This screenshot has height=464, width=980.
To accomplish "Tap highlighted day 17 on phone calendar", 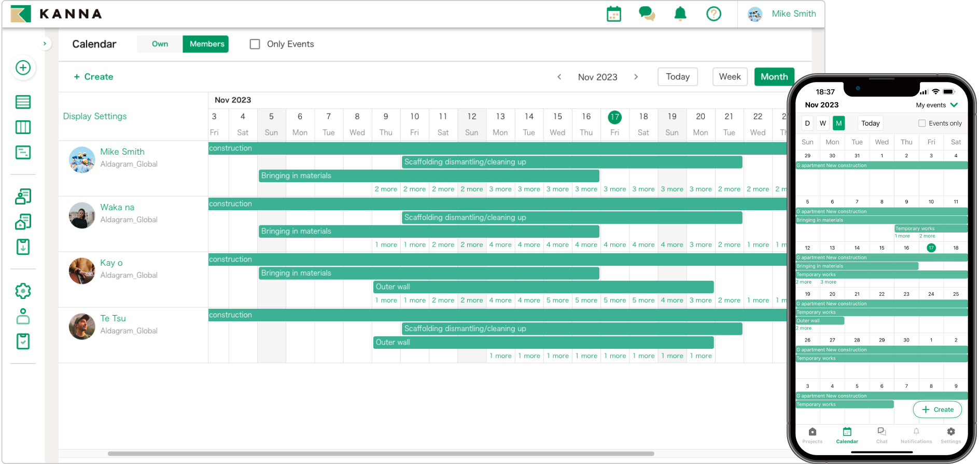I will tap(931, 248).
